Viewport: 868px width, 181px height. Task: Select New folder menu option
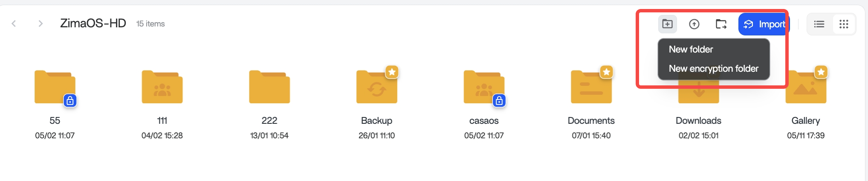coord(691,50)
